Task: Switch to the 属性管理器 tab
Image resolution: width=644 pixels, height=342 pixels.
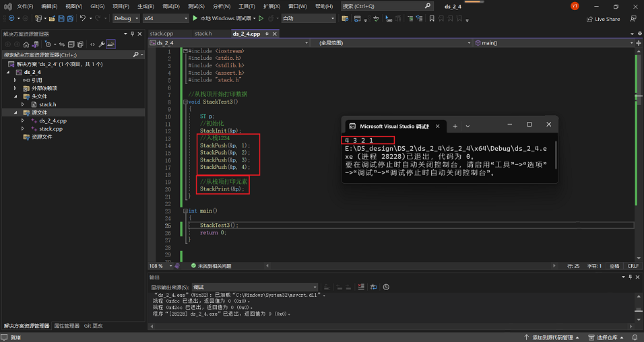Action: (x=67, y=326)
